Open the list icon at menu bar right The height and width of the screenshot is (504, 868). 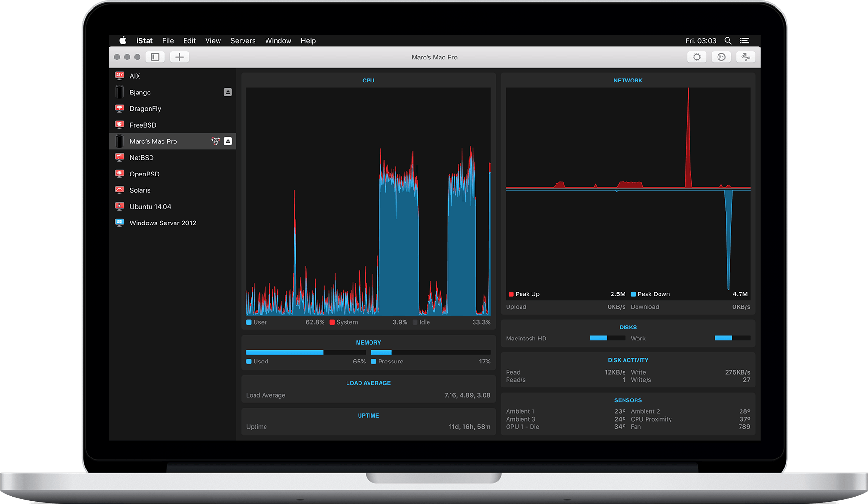[x=745, y=40]
